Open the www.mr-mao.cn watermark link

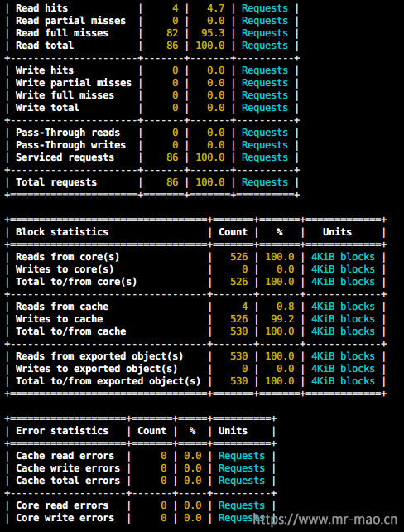click(x=325, y=519)
